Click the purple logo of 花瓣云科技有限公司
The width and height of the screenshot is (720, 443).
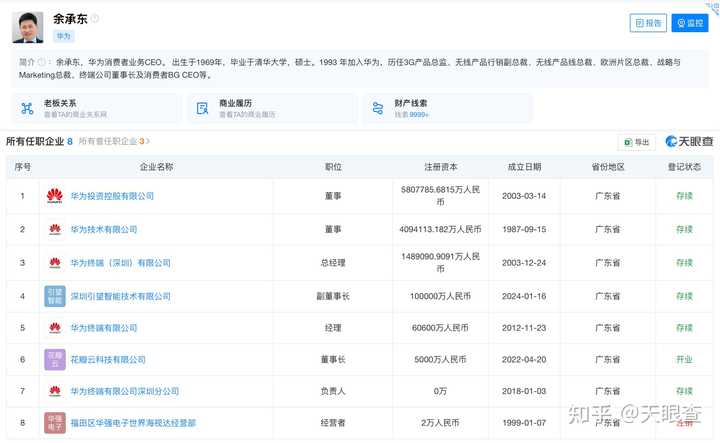tap(55, 359)
